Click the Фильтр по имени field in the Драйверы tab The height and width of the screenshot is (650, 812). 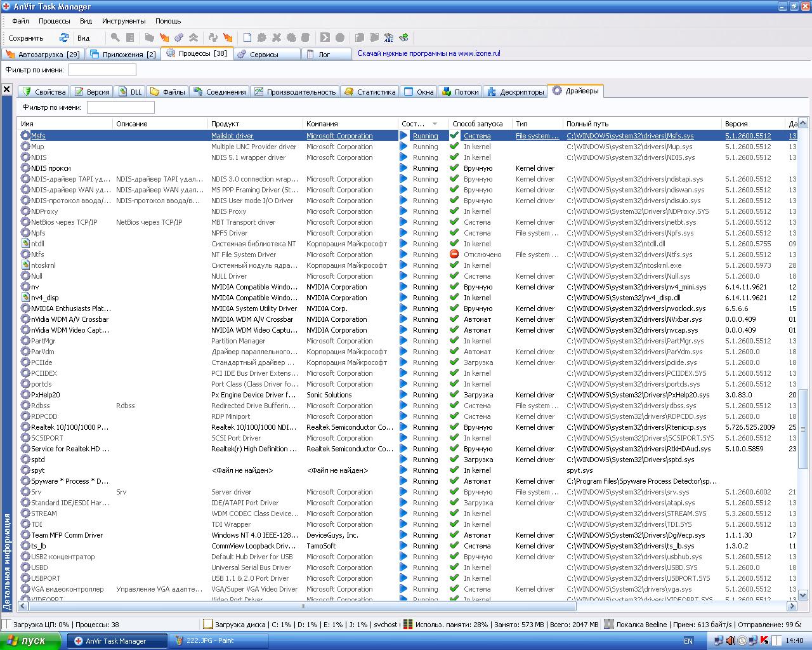point(121,107)
